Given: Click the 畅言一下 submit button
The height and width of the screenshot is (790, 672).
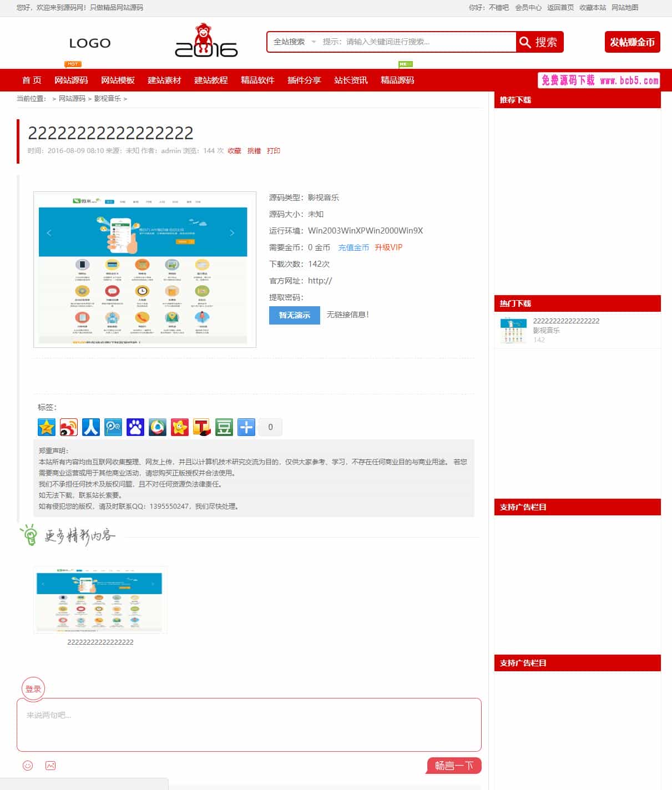Looking at the screenshot, I should pos(454,766).
